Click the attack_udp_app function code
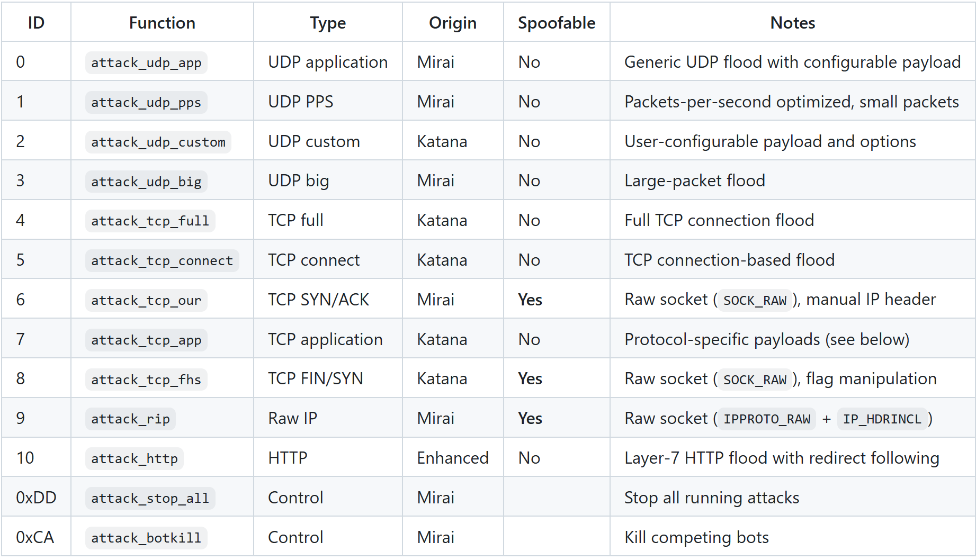 pyautogui.click(x=146, y=62)
